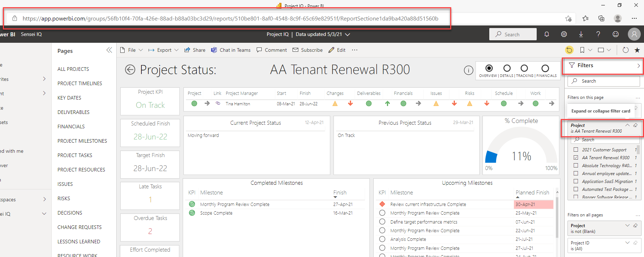Click the yellow reset to default icon
Viewport: 644px width, 257px height.
tap(569, 50)
